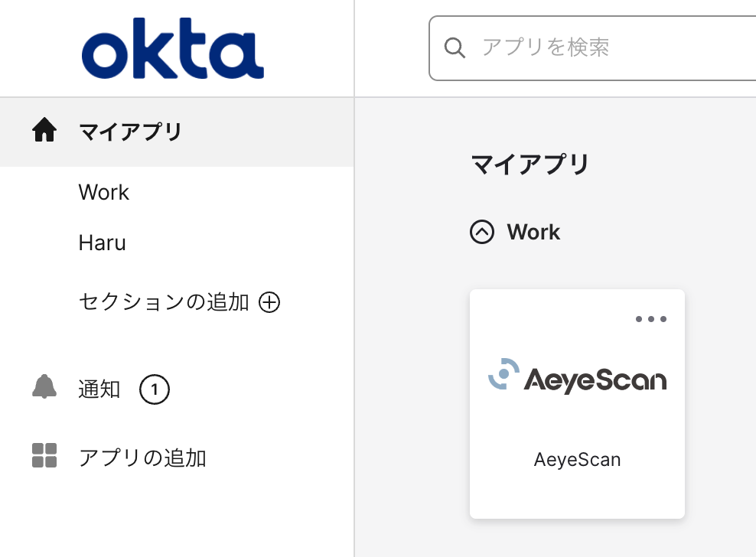Click セクションの追加 link

point(164,302)
